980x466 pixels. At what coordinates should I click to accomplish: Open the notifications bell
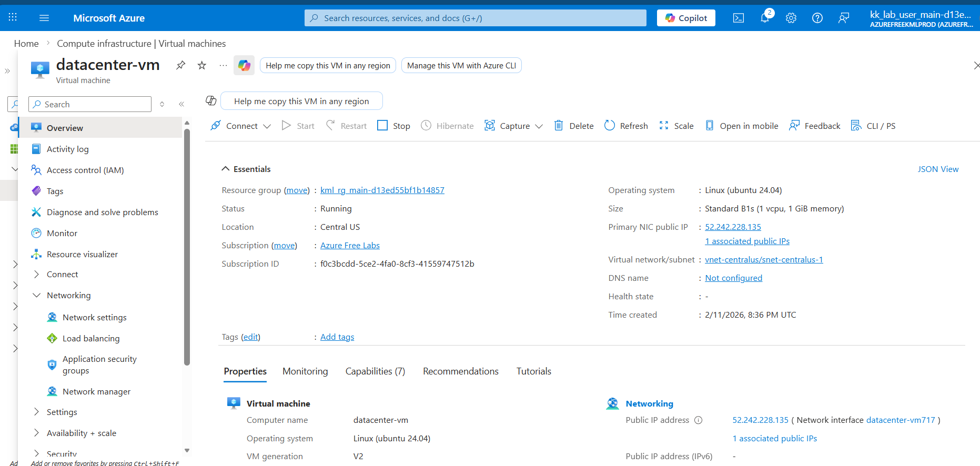pyautogui.click(x=765, y=17)
